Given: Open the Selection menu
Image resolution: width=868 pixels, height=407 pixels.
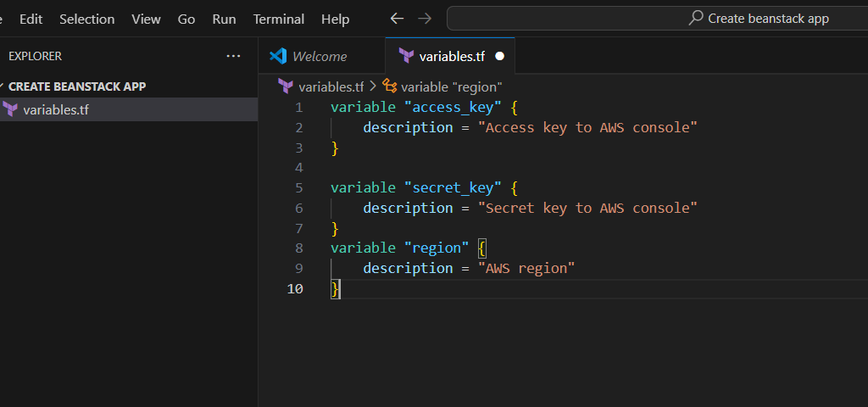Looking at the screenshot, I should click(87, 19).
